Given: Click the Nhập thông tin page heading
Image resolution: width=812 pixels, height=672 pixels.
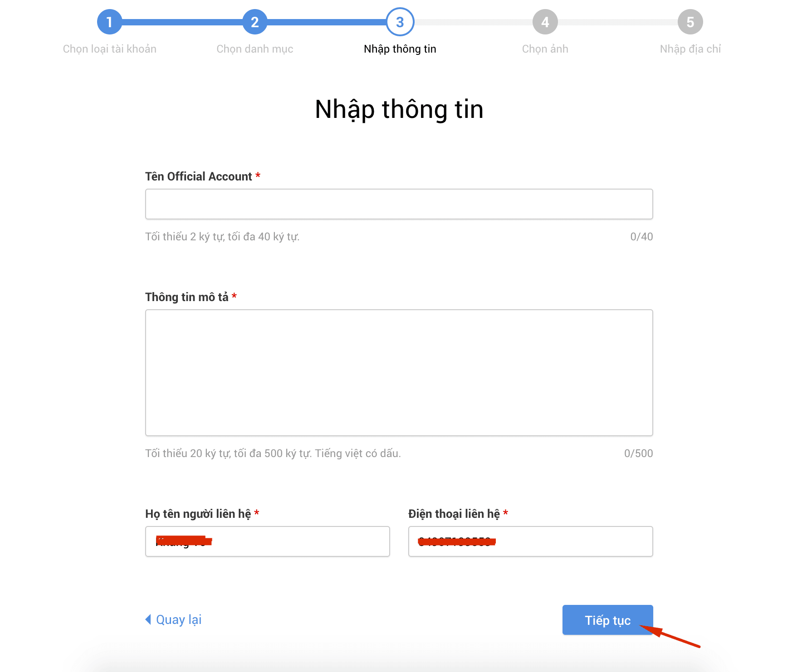Looking at the screenshot, I should (x=399, y=110).
